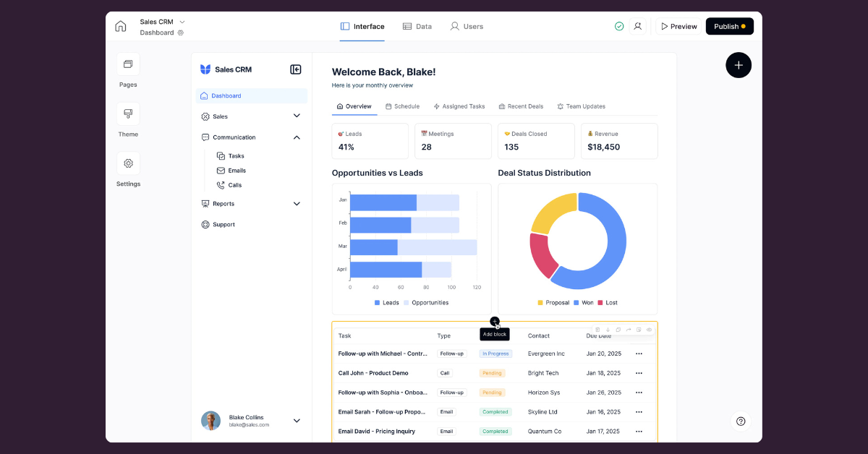Viewport: 868px width, 454px height.
Task: Click the Preview button
Action: [x=678, y=26]
